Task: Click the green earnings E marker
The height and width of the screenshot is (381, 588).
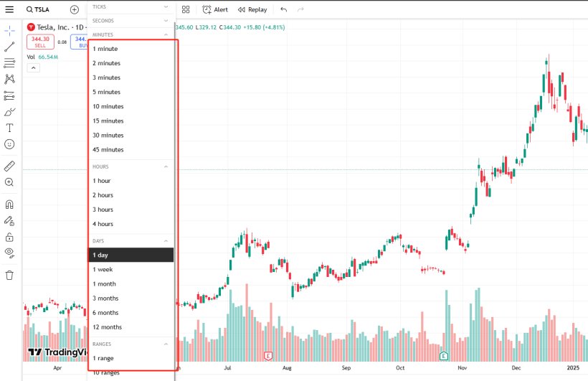Action: coord(444,356)
